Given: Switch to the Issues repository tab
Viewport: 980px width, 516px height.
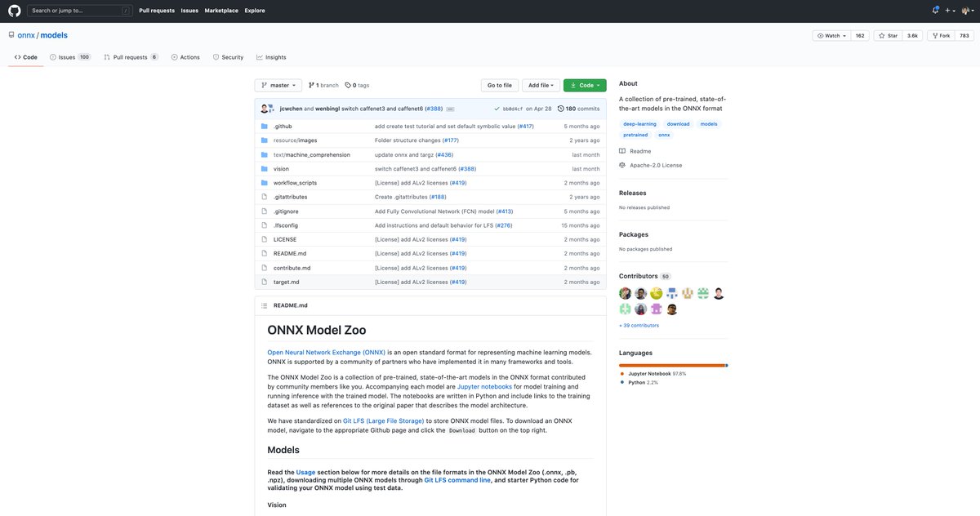Looking at the screenshot, I should tap(70, 57).
